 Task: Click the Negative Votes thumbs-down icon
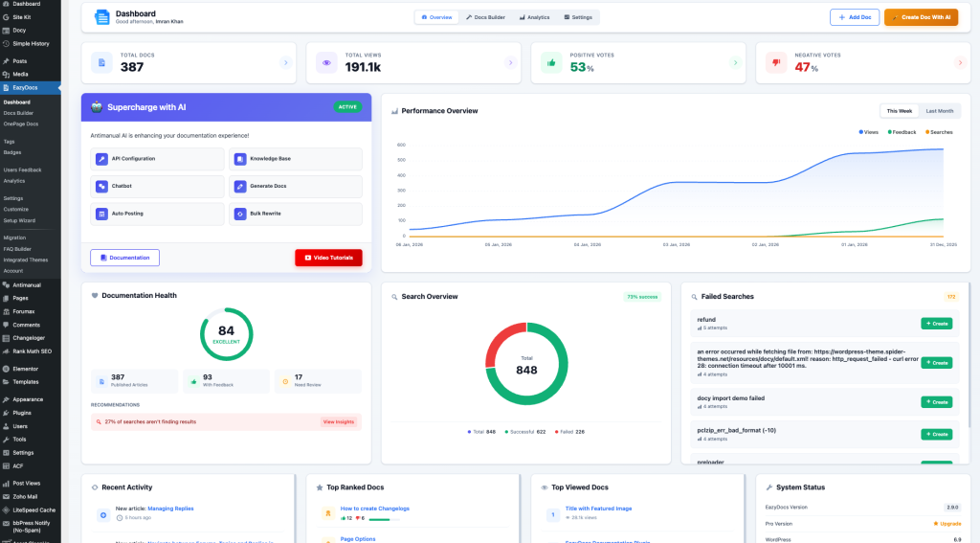pos(776,62)
